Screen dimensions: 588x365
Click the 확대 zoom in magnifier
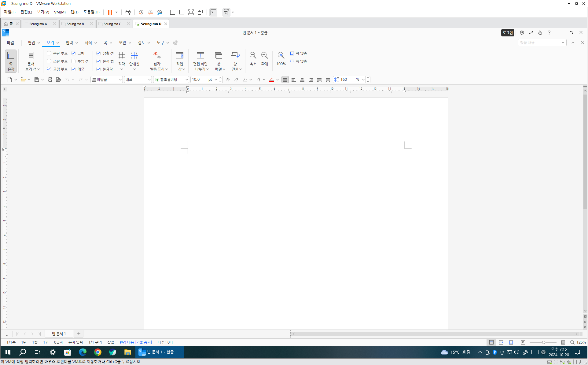[265, 56]
